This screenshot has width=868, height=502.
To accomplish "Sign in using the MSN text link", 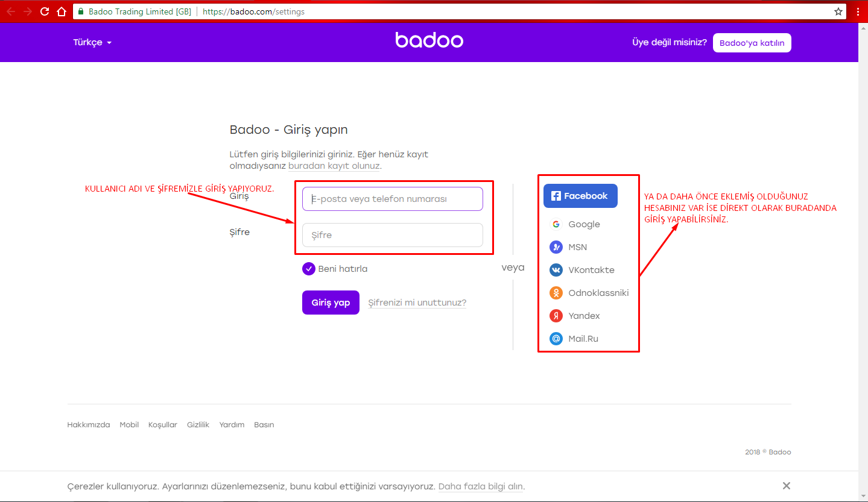I will click(577, 247).
